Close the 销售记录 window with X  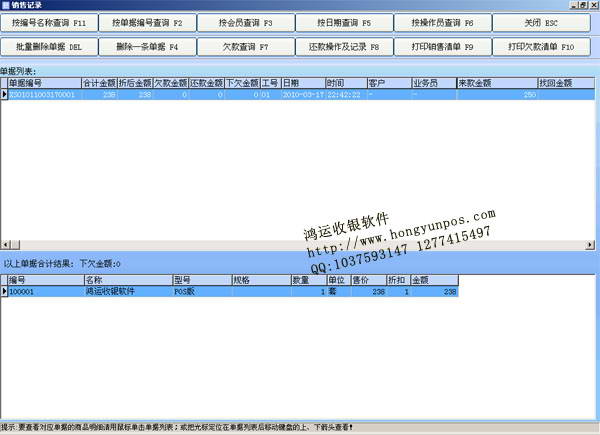pyautogui.click(x=593, y=5)
